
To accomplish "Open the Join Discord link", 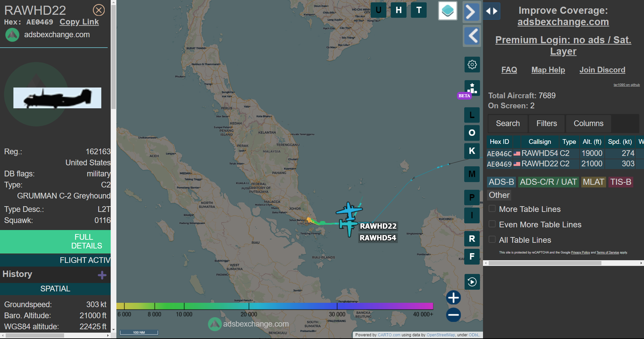I will (602, 70).
